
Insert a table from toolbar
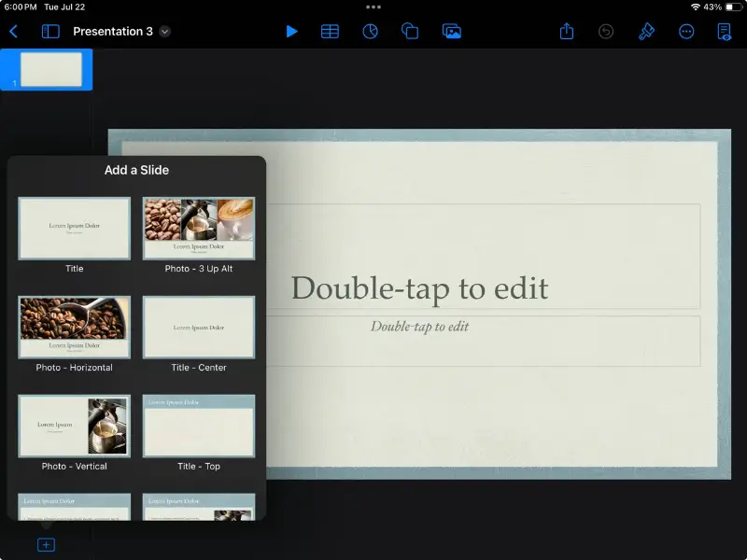point(330,32)
